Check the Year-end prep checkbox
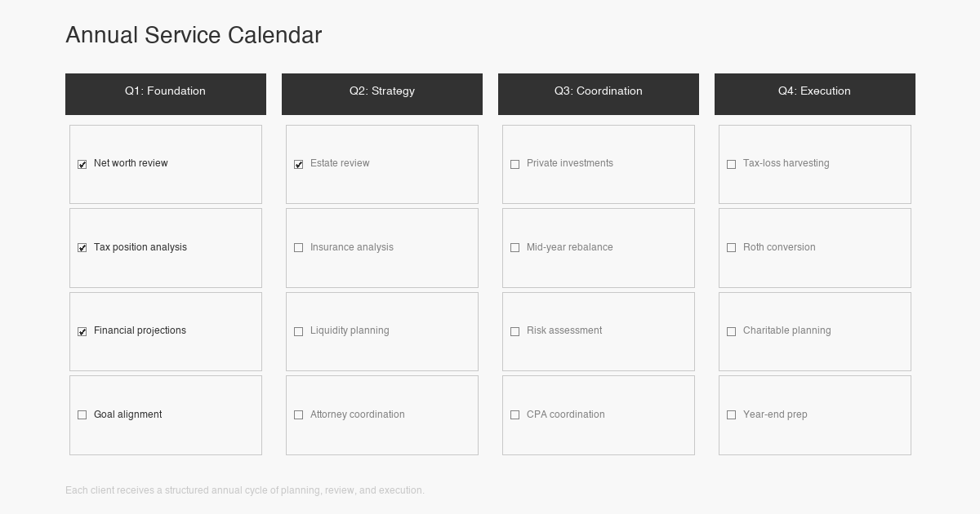Screen dimensions: 980x514 point(731,415)
